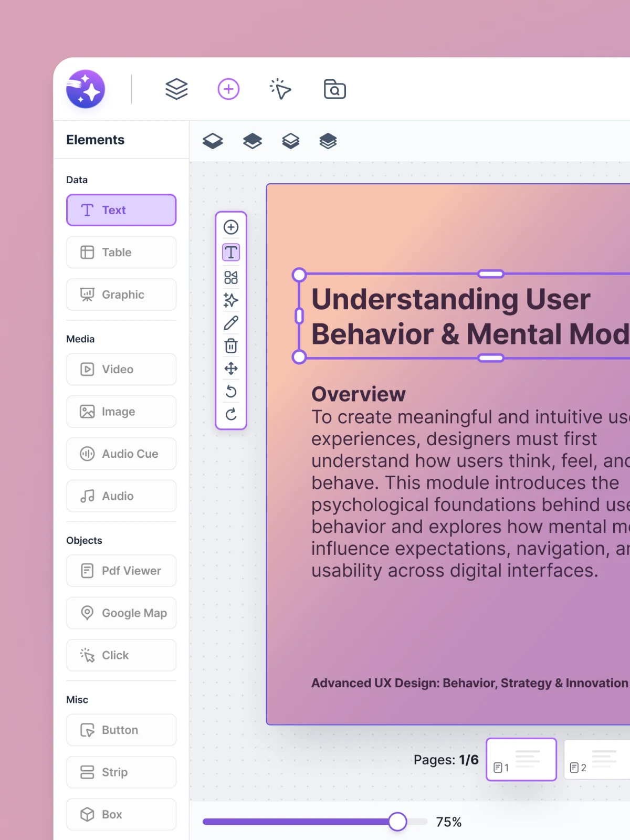Open page 1 thumbnail
630x840 pixels.
tap(521, 759)
